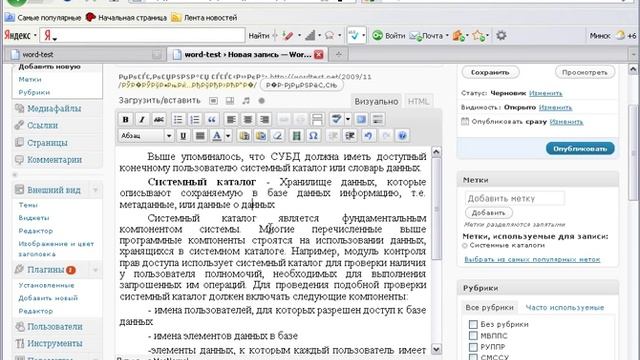The width and height of the screenshot is (640, 360).
Task: Select the 'Часто используемые' tab
Action: (x=565, y=308)
